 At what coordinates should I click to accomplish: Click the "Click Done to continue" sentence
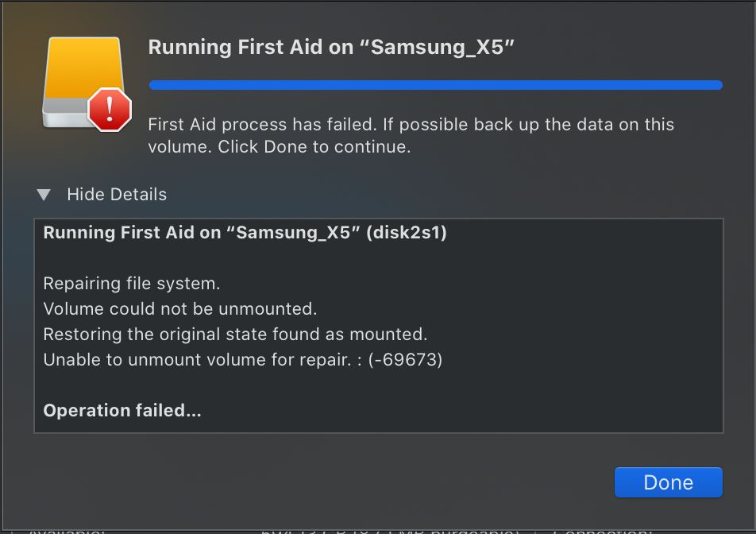coord(314,147)
